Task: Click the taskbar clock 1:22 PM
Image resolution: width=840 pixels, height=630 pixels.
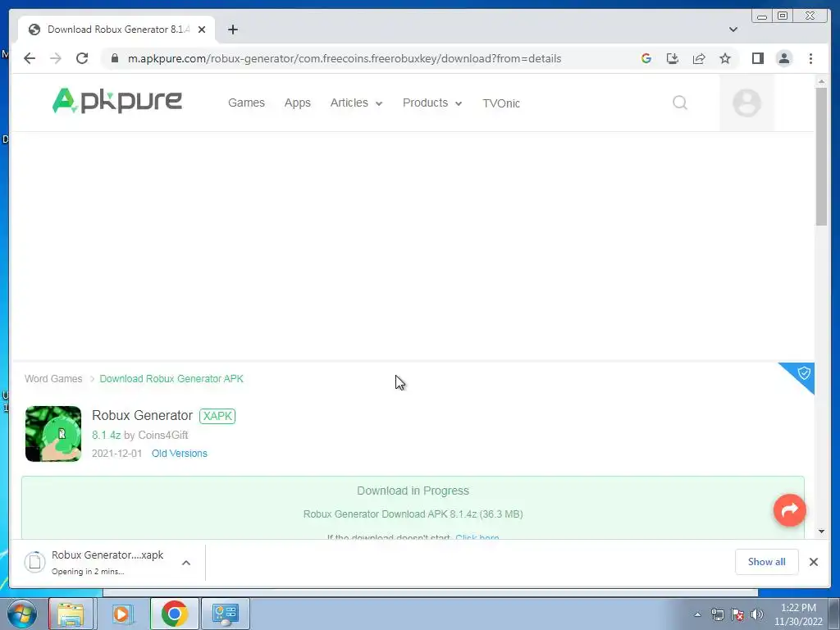Action: click(x=798, y=614)
